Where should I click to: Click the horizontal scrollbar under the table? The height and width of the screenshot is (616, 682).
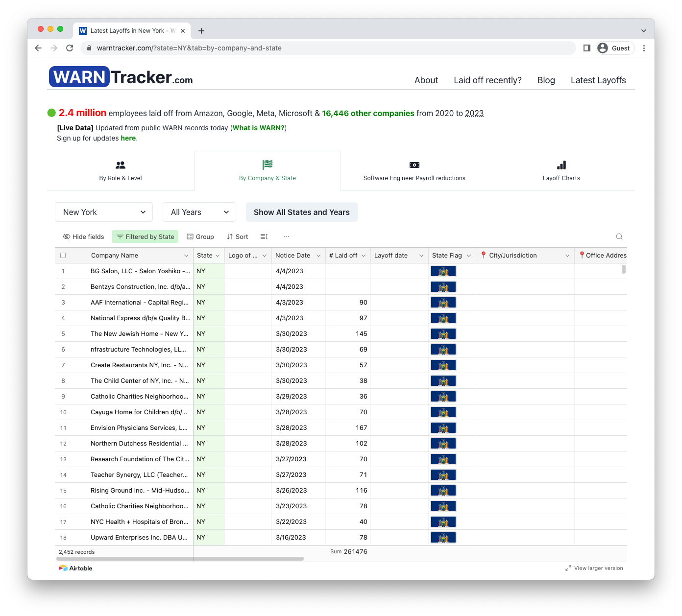pos(180,559)
